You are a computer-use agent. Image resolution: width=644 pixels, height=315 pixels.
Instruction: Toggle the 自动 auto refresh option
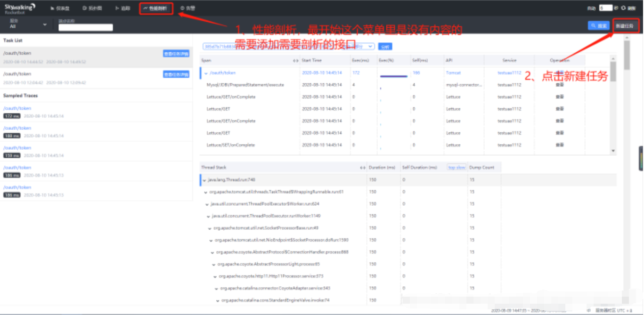(x=591, y=8)
